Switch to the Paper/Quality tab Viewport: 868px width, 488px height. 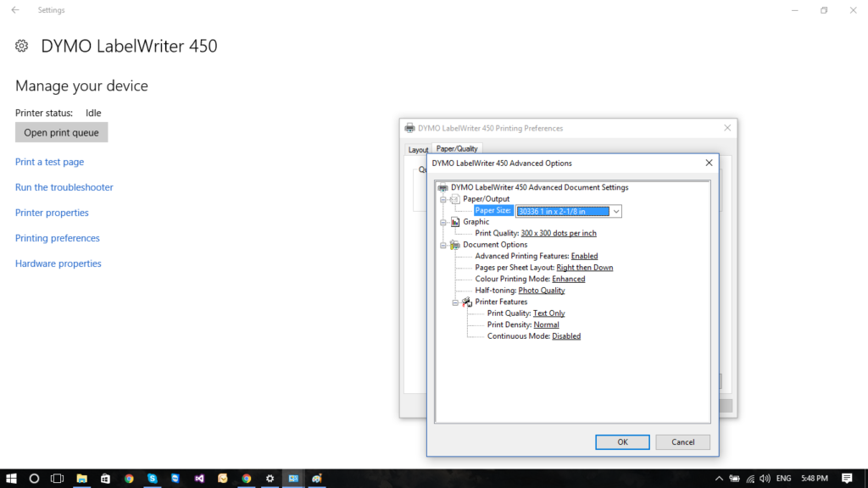[457, 148]
